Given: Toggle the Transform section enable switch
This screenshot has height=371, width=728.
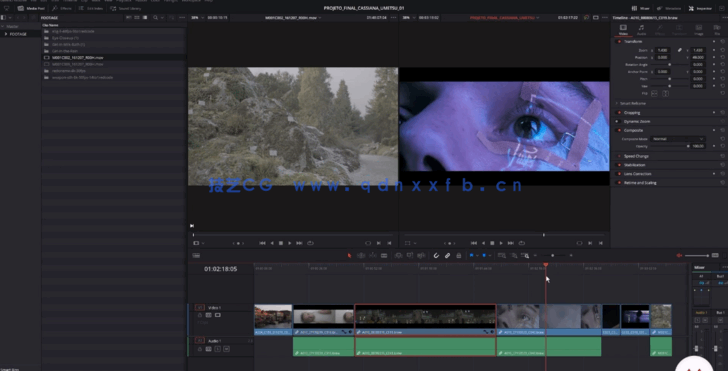Looking at the screenshot, I should tap(619, 41).
